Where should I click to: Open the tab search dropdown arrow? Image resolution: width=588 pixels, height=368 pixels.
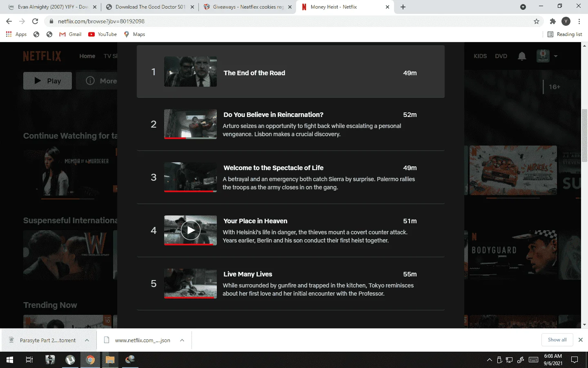click(523, 7)
